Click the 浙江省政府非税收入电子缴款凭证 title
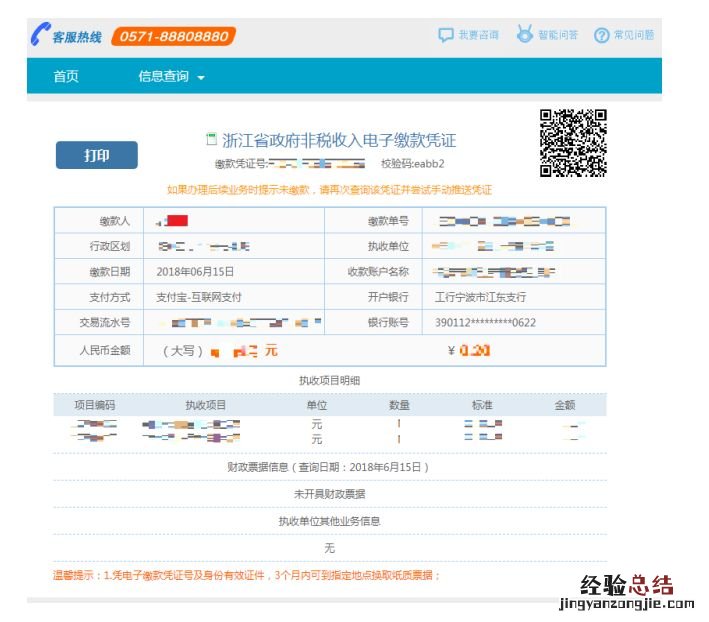 (x=338, y=140)
